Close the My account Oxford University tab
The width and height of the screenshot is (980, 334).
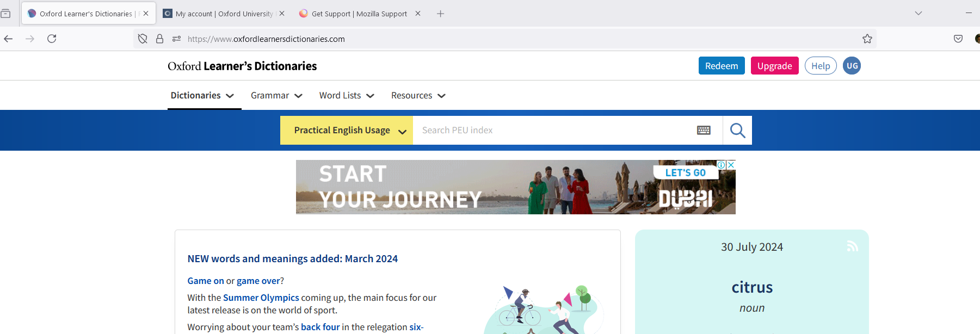tap(282, 14)
